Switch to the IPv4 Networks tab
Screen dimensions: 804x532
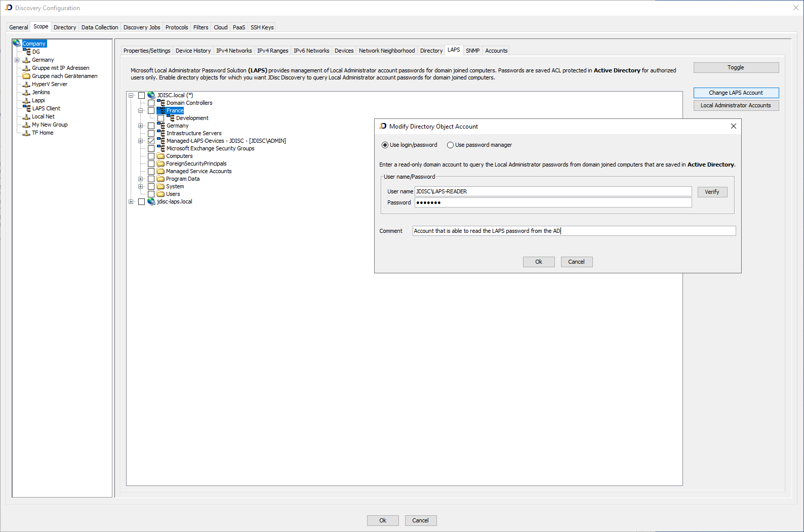click(234, 51)
